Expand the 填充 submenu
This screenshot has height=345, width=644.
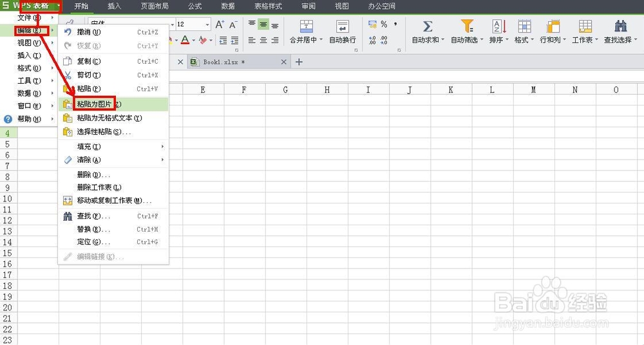(x=113, y=147)
